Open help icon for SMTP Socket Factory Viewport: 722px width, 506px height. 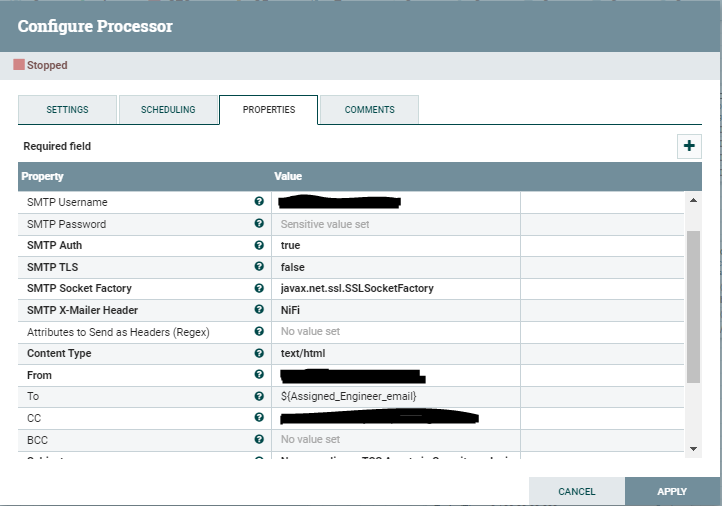tap(259, 288)
